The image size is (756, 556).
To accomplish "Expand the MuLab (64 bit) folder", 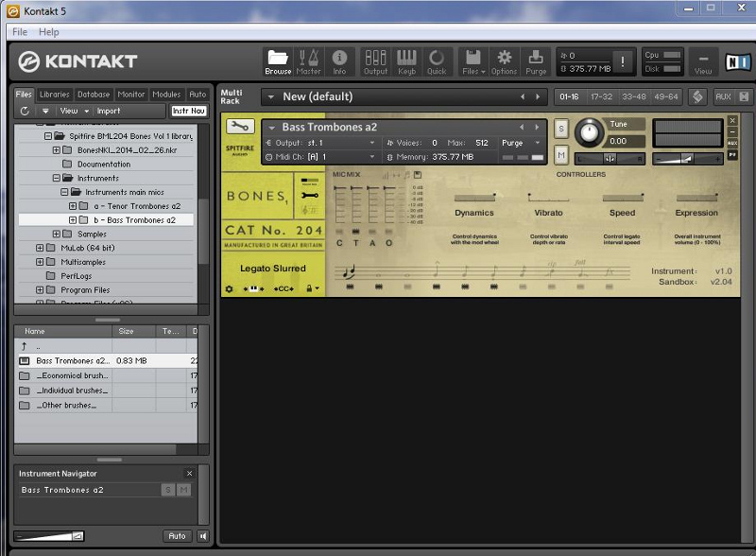I will click(40, 248).
